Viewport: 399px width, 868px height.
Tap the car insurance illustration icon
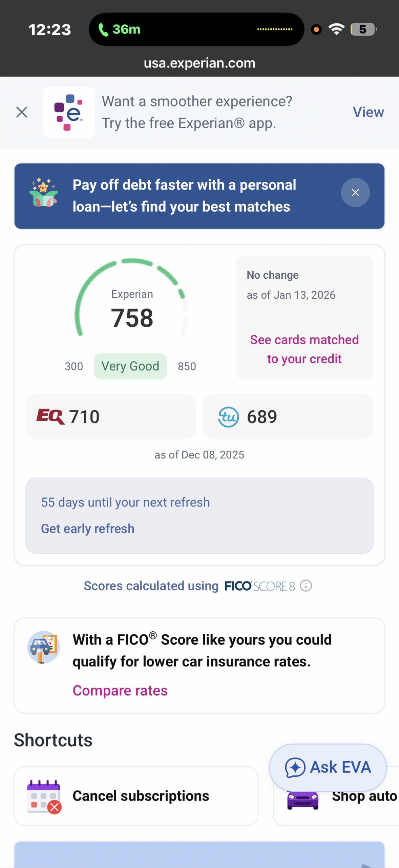click(x=43, y=647)
